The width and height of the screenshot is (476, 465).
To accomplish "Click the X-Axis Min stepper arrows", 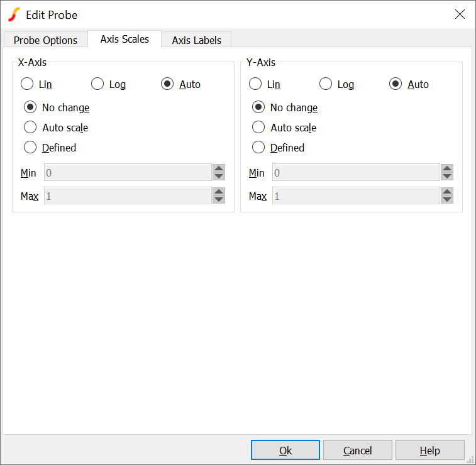I will point(219,173).
